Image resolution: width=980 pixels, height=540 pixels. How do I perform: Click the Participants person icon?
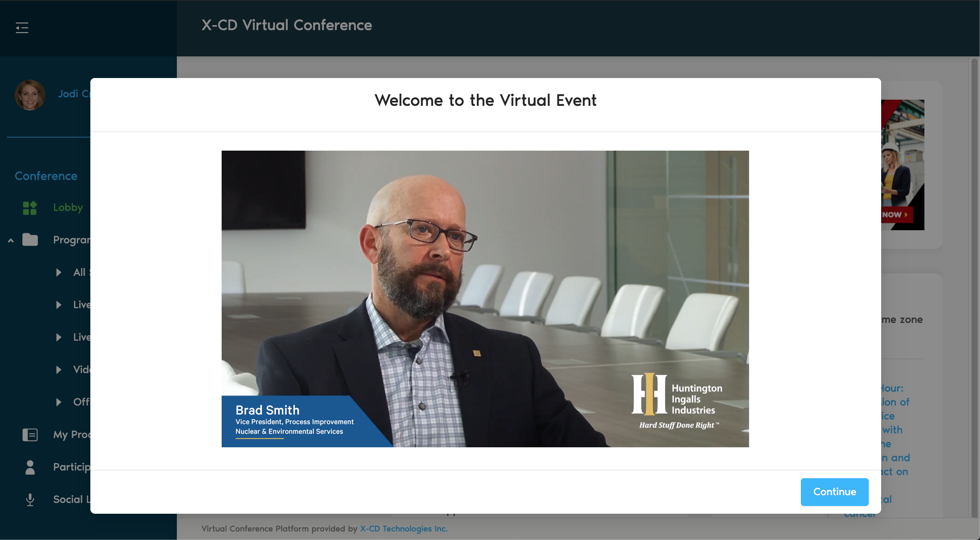coord(30,467)
